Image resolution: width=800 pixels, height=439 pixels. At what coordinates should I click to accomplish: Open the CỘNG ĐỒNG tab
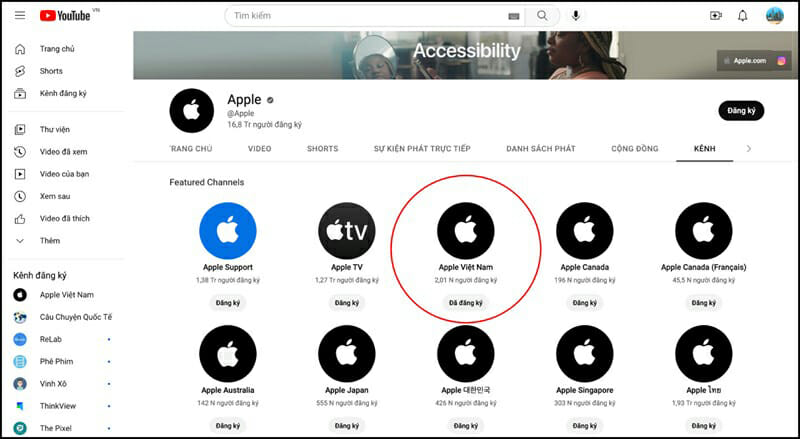pyautogui.click(x=634, y=149)
